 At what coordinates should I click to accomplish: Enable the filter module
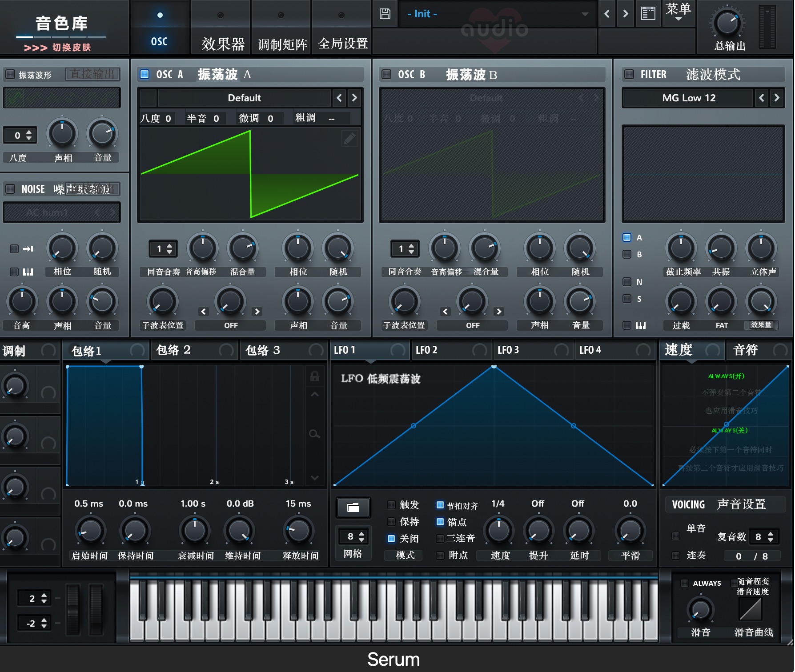click(x=629, y=74)
